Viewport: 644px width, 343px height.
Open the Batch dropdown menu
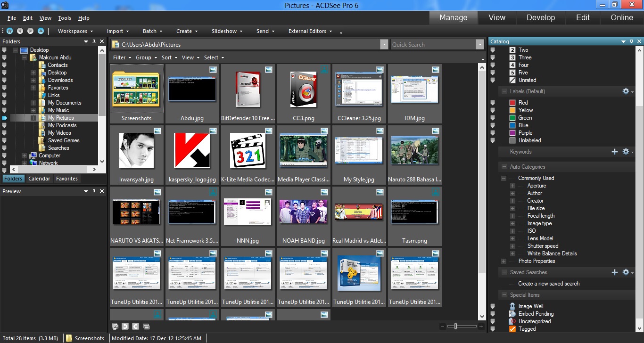[x=152, y=31]
